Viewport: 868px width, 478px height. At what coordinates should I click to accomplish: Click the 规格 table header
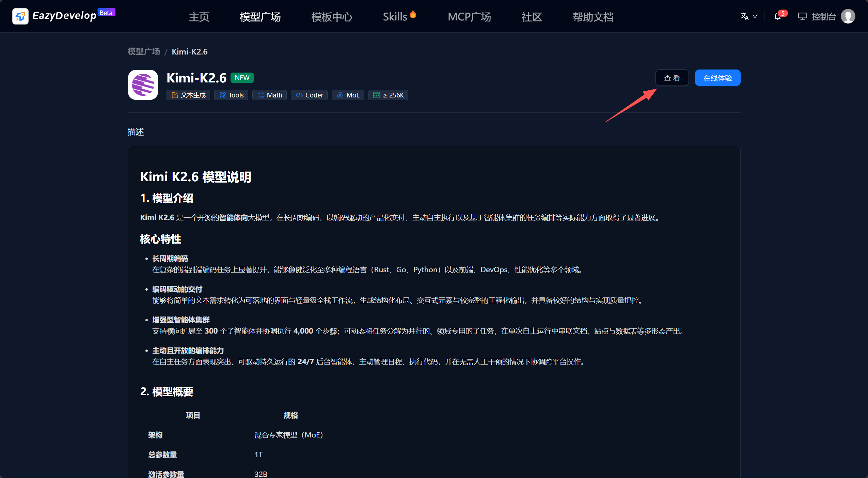(x=290, y=415)
